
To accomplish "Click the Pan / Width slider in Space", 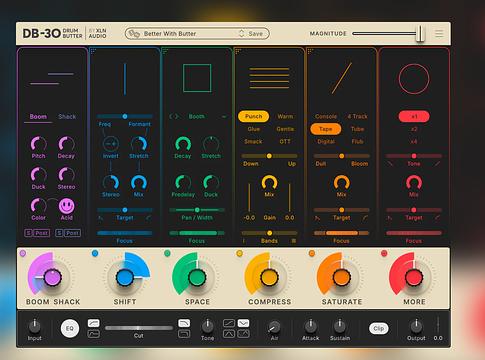I will coord(197,210).
